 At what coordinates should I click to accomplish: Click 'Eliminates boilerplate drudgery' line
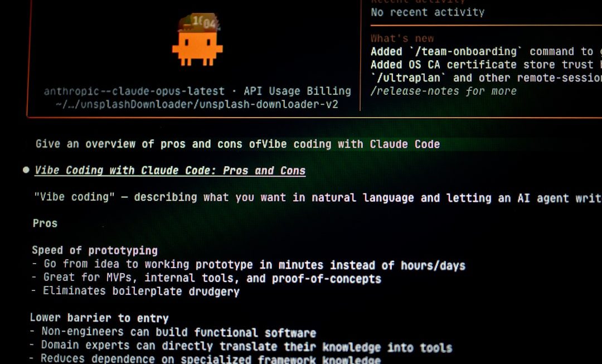[x=135, y=291]
